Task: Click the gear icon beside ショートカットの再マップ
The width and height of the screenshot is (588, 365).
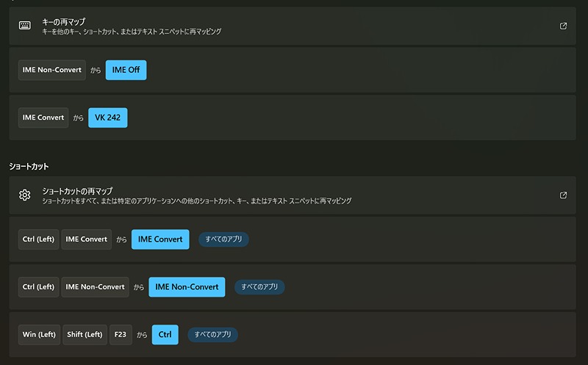Action: (x=25, y=195)
